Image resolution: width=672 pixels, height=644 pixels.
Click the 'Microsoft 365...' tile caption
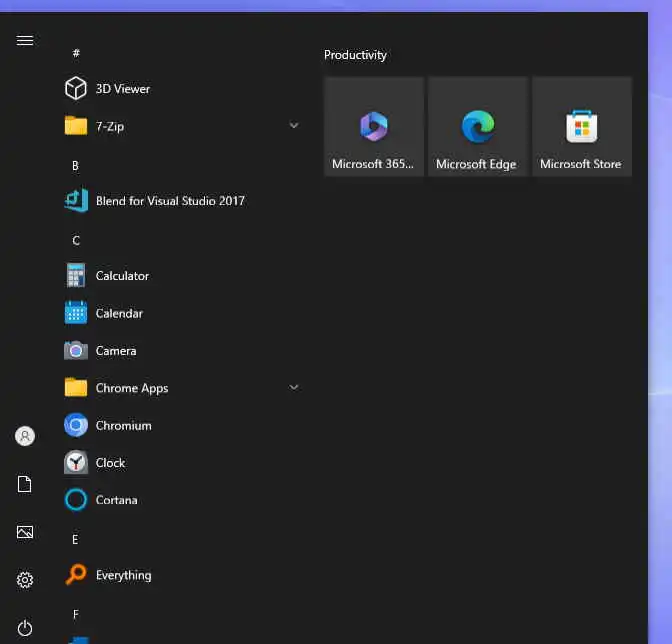tap(373, 164)
